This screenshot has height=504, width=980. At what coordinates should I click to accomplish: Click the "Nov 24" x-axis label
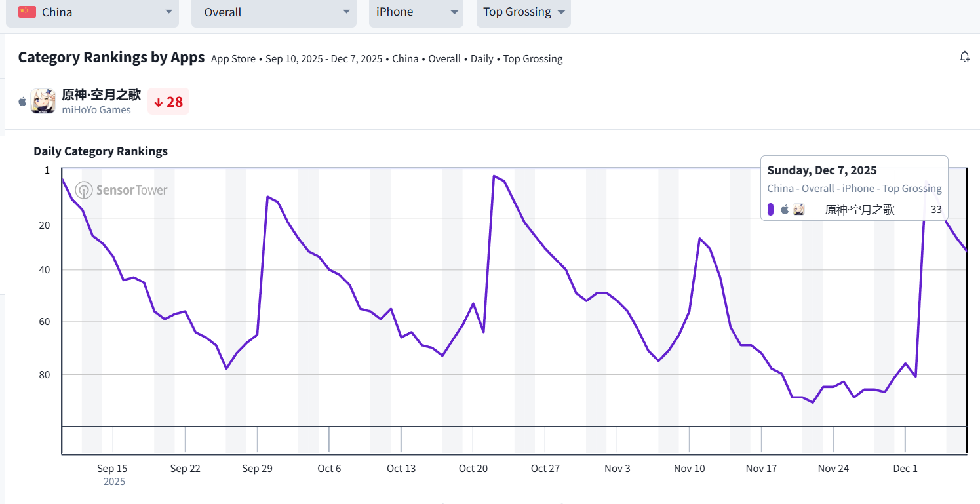[833, 469]
